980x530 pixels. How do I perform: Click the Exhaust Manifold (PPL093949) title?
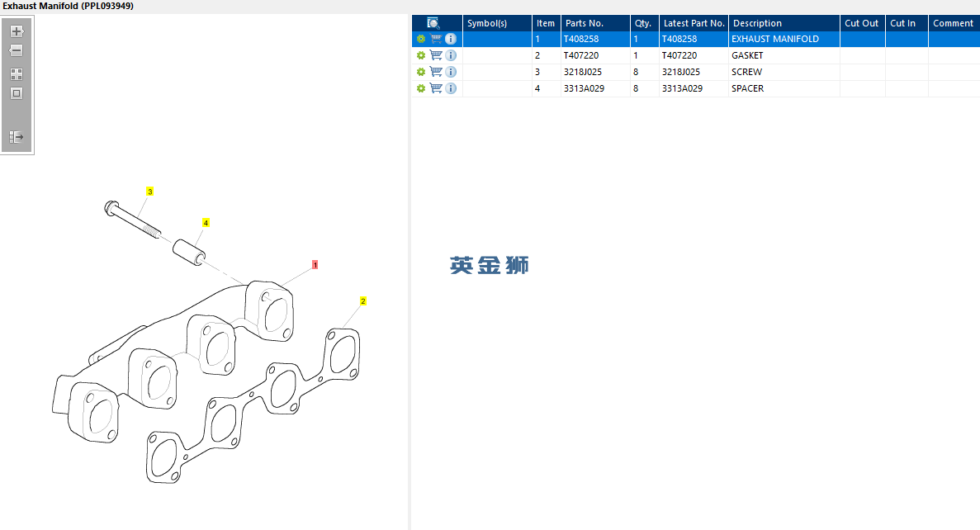pyautogui.click(x=69, y=6)
